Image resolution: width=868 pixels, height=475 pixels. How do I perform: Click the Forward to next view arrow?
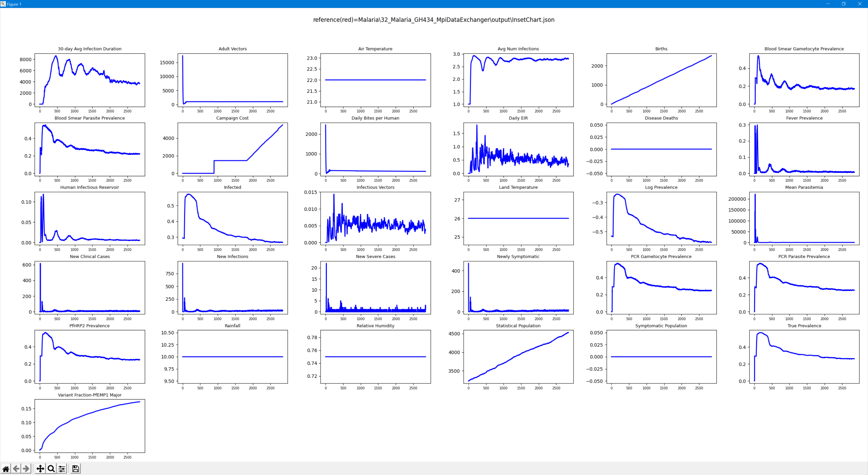pyautogui.click(x=26, y=469)
